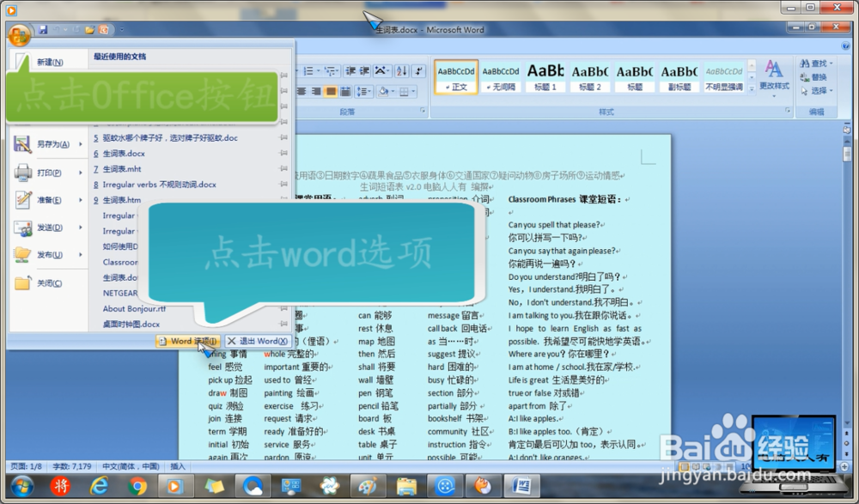This screenshot has width=859, height=504.
Task: Click 字数: 7,179 in the status bar
Action: tap(72, 467)
